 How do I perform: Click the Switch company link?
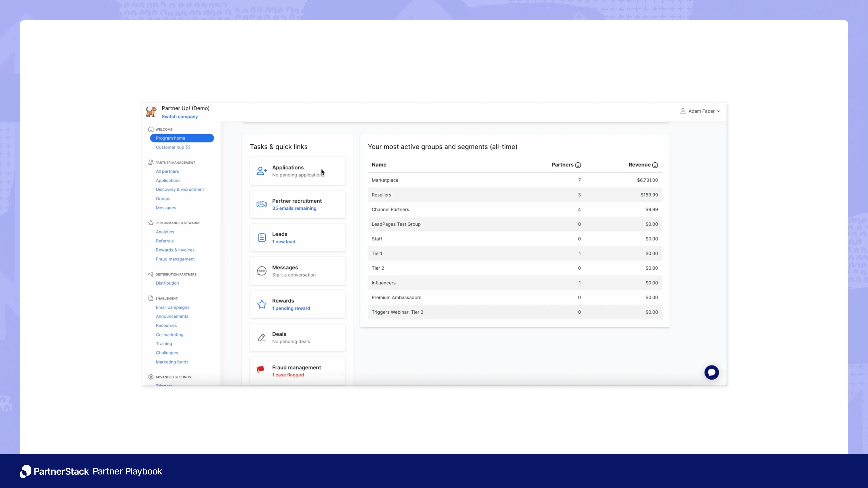point(180,116)
